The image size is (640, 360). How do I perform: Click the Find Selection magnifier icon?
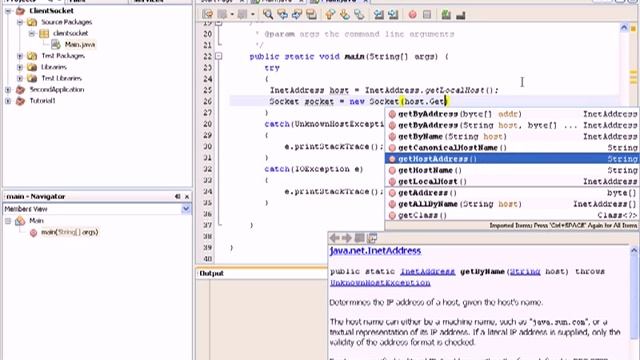[268, 15]
